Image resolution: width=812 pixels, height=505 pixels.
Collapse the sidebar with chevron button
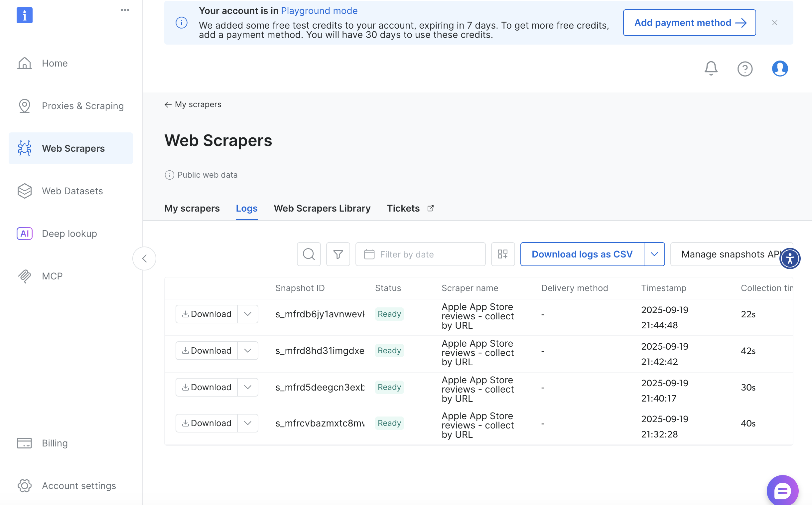point(144,258)
